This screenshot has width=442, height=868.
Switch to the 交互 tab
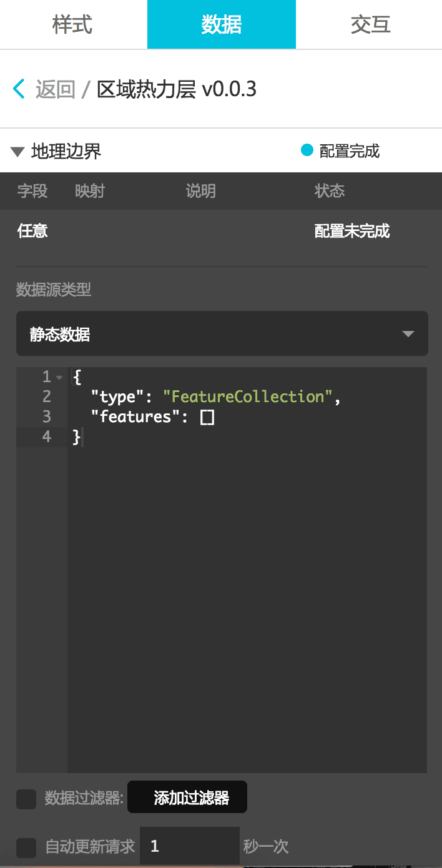pyautogui.click(x=370, y=24)
